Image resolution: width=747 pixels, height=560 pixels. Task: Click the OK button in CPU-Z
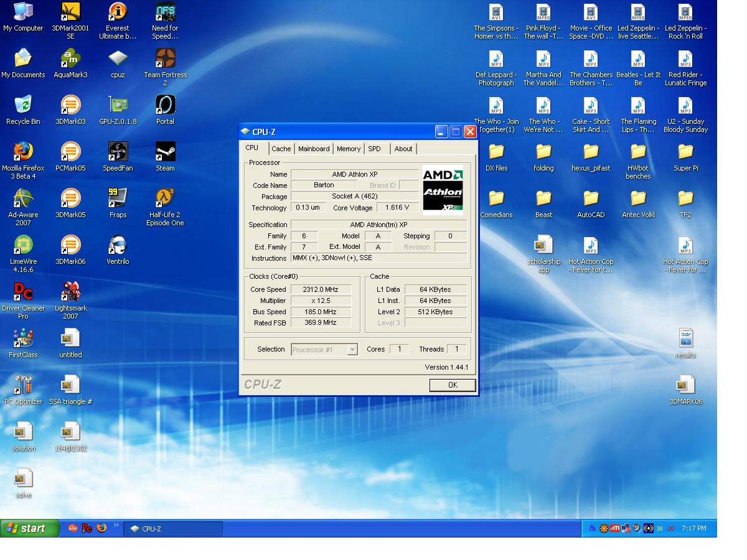pos(453,385)
